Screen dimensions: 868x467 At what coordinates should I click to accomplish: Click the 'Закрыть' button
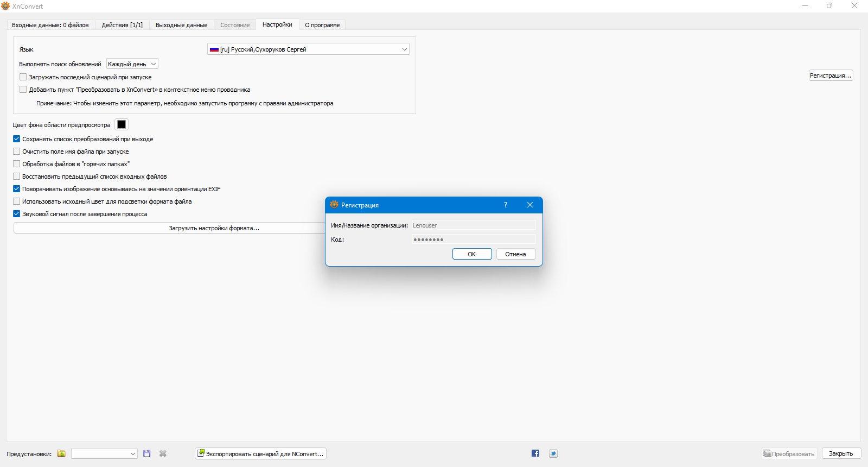click(x=841, y=453)
